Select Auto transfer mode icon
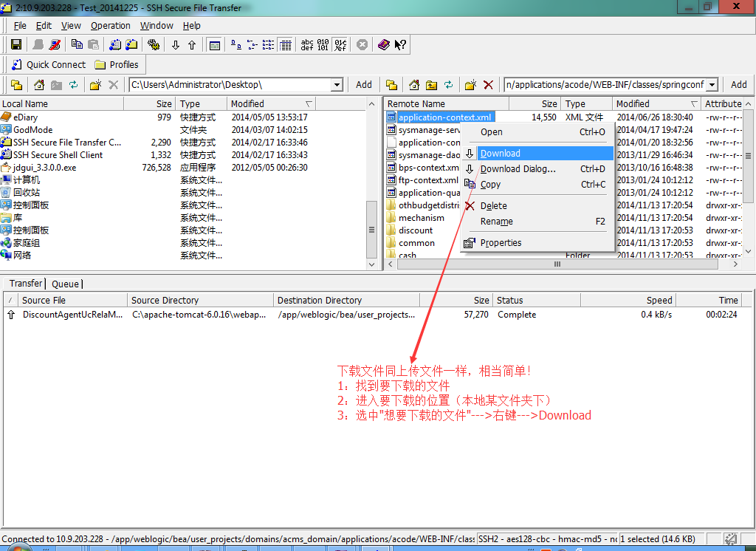 340,45
